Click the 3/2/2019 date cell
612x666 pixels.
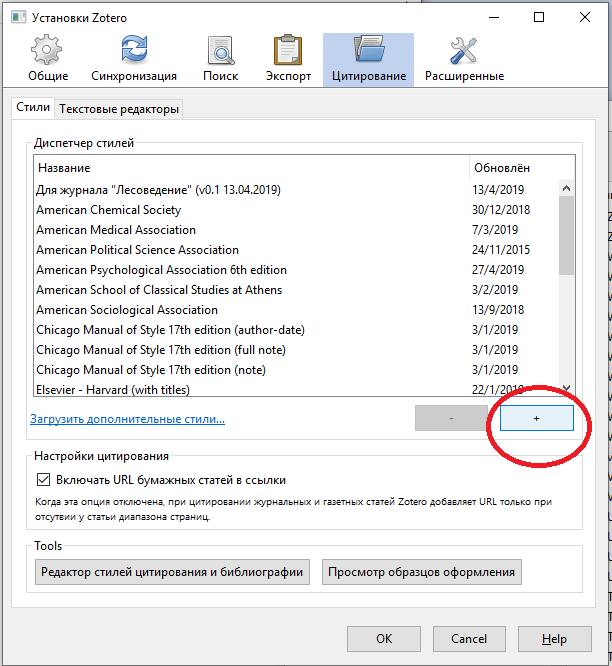(495, 290)
